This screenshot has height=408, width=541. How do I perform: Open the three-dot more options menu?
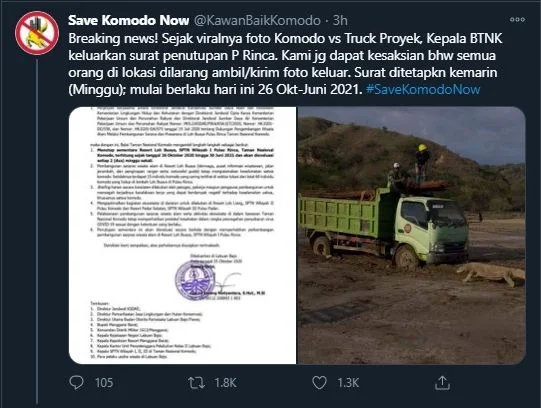click(x=517, y=20)
